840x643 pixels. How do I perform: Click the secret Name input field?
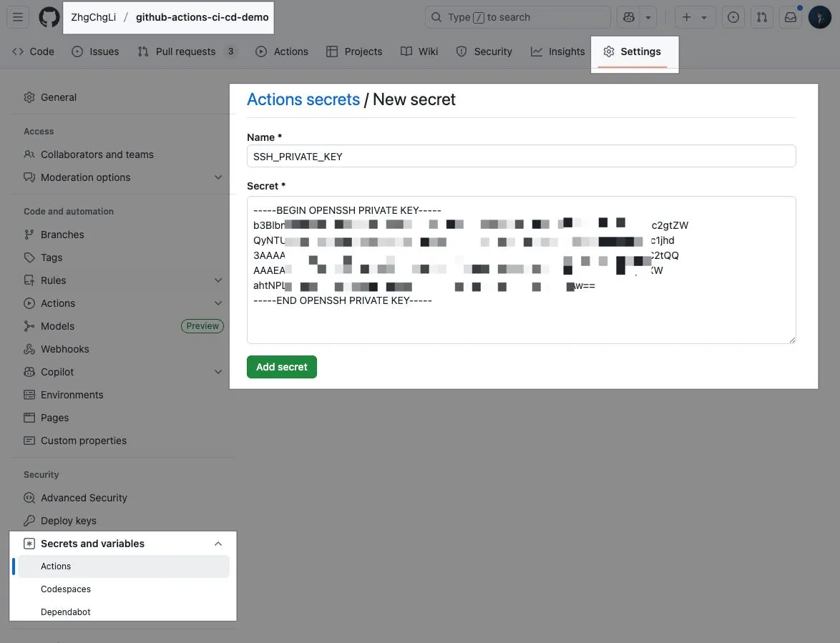521,156
